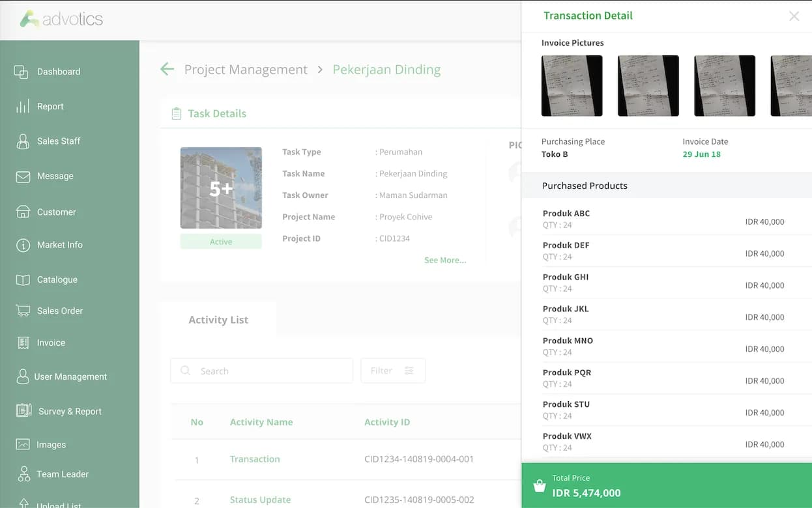The width and height of the screenshot is (812, 508).
Task: Go to Report menu item
Action: (50, 106)
